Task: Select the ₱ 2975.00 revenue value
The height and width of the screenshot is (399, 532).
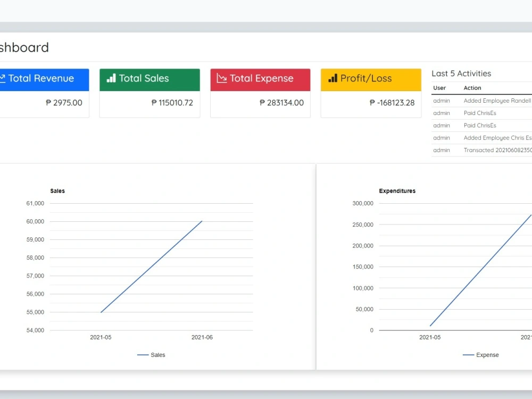Action: pos(64,103)
